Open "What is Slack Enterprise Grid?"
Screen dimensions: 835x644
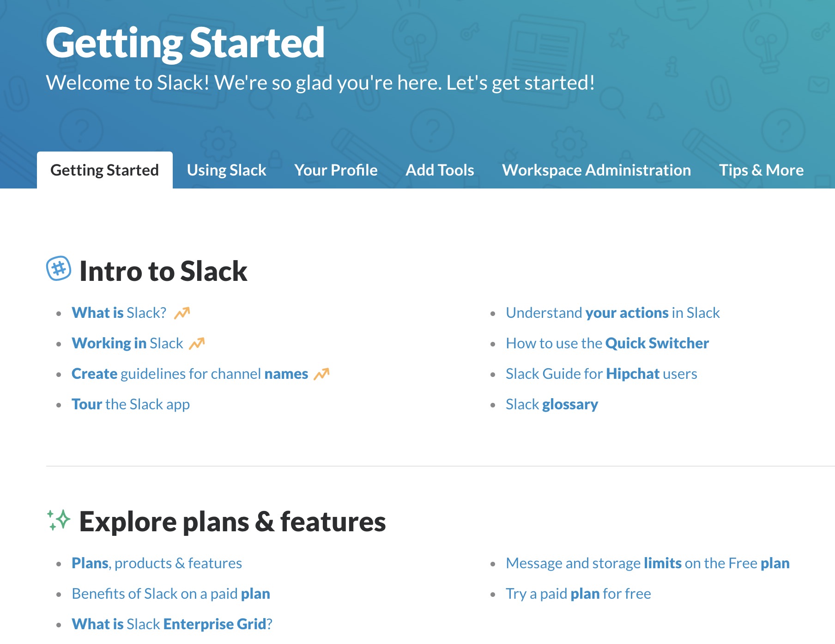[x=171, y=624]
